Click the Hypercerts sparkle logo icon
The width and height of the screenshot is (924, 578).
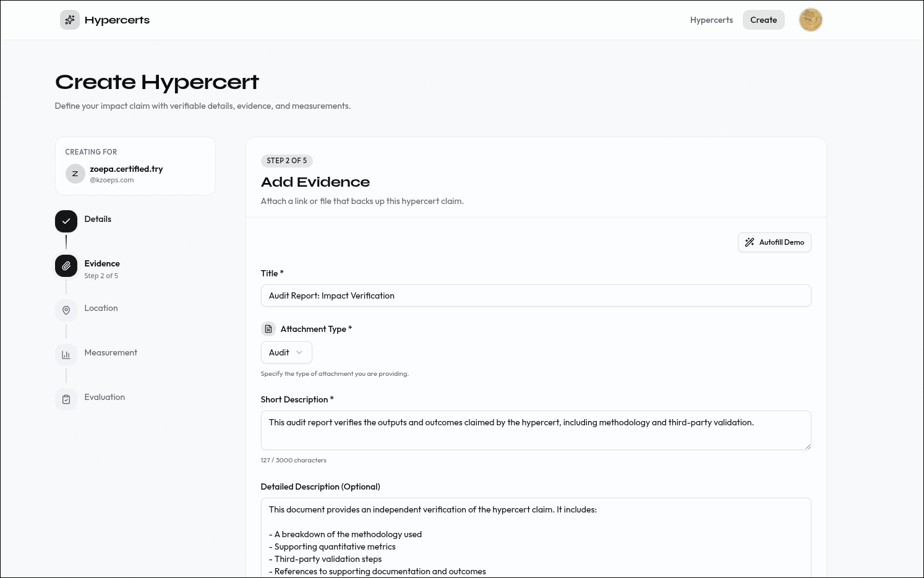click(70, 20)
